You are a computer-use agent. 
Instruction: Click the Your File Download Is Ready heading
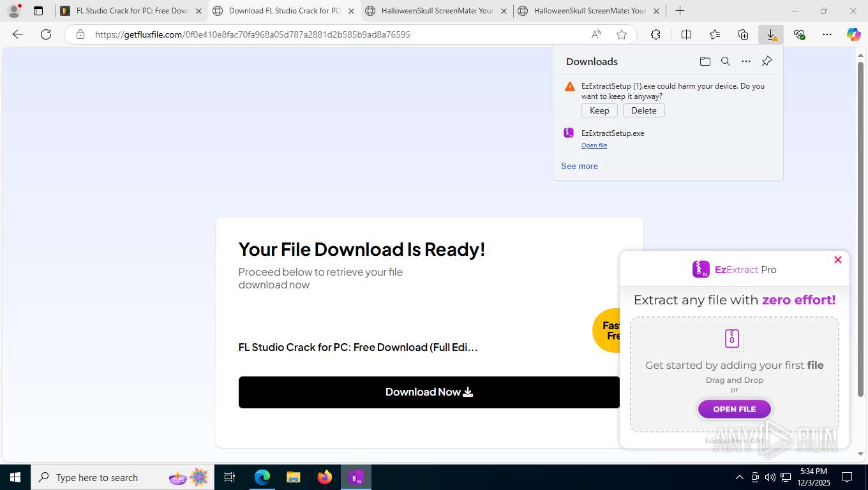click(x=362, y=249)
